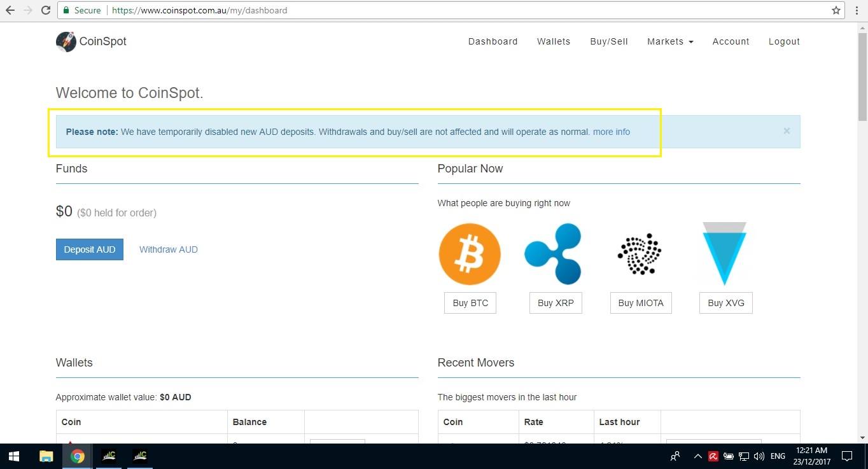Click the network tray icon

(743, 456)
